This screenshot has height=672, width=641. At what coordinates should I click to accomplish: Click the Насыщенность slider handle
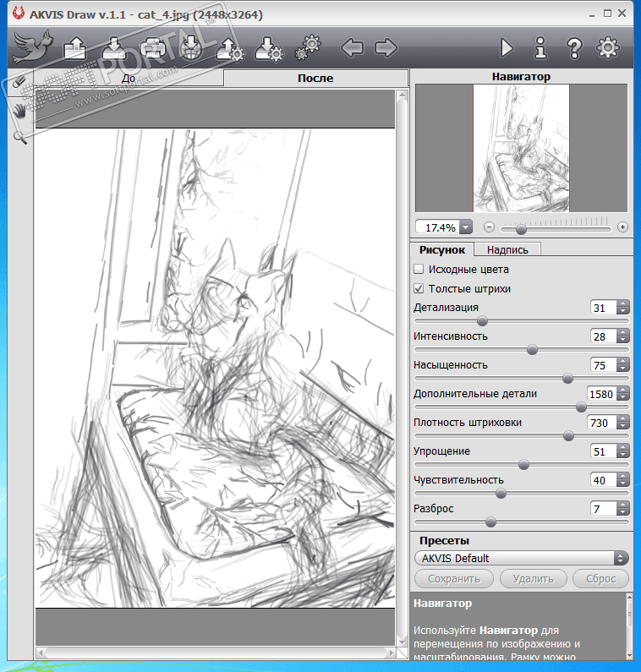[x=567, y=379]
